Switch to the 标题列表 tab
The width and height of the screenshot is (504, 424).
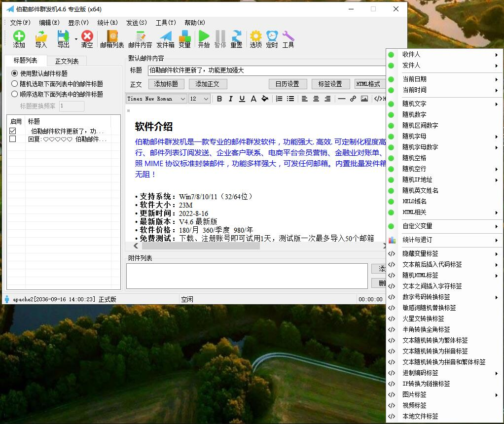tap(25, 60)
